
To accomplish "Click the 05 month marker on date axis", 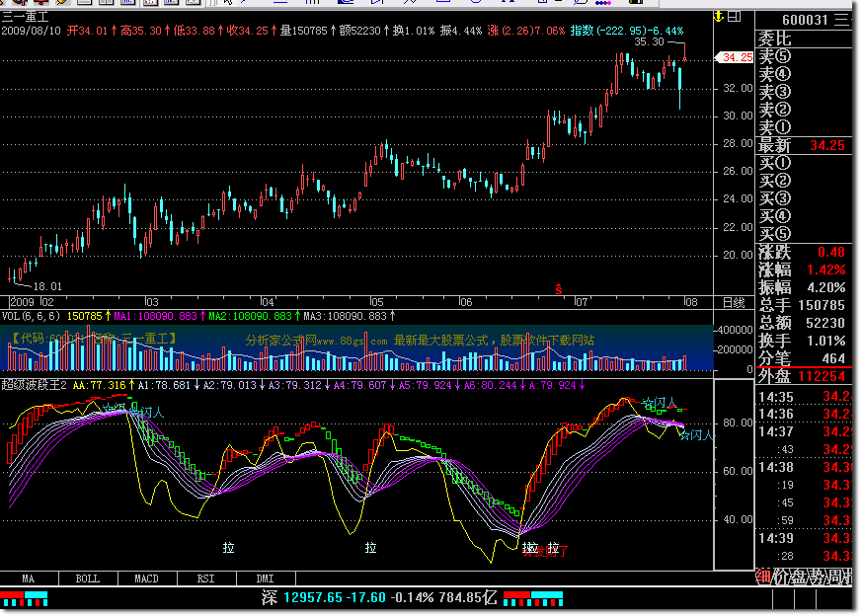I will pos(377,302).
